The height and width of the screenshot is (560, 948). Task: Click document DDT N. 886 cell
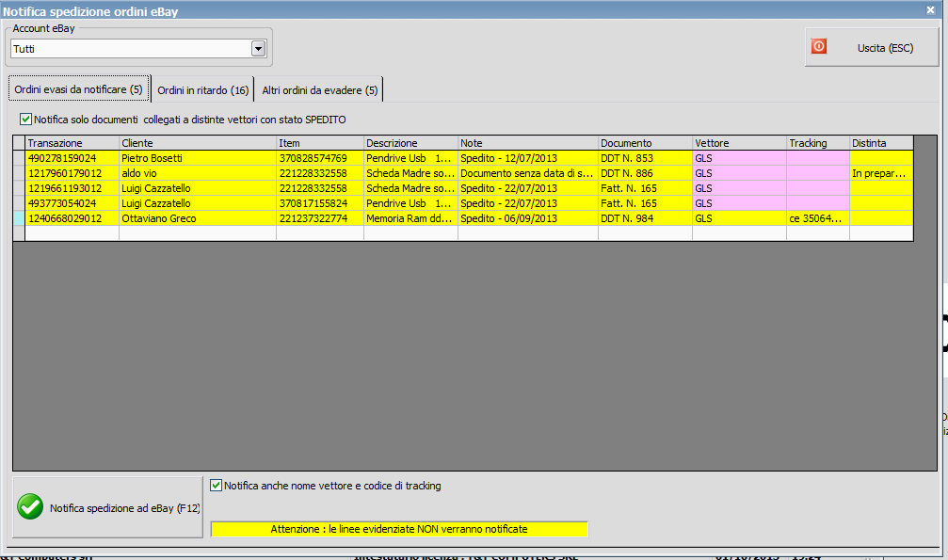pos(645,173)
